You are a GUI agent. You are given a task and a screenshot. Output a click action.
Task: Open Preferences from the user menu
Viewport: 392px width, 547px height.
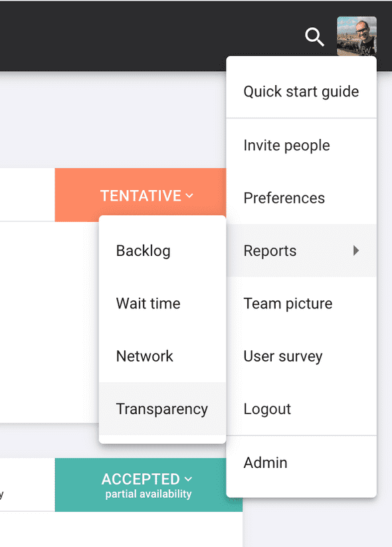(302, 198)
